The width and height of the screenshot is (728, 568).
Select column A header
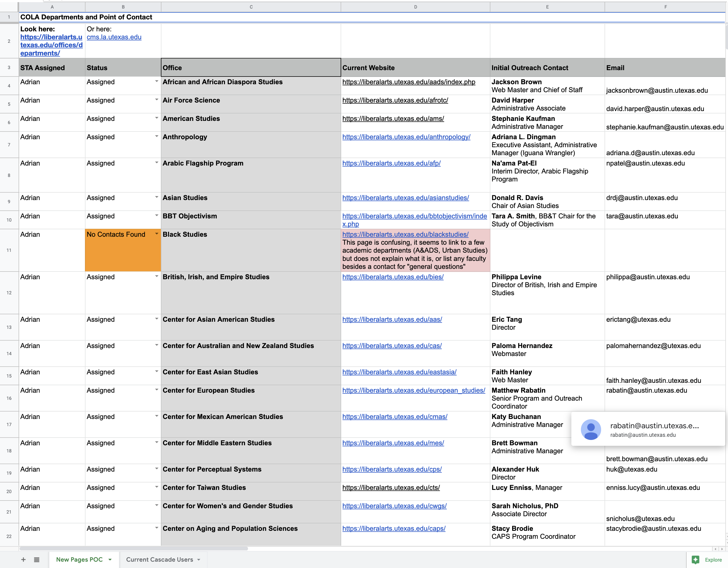(x=52, y=7)
